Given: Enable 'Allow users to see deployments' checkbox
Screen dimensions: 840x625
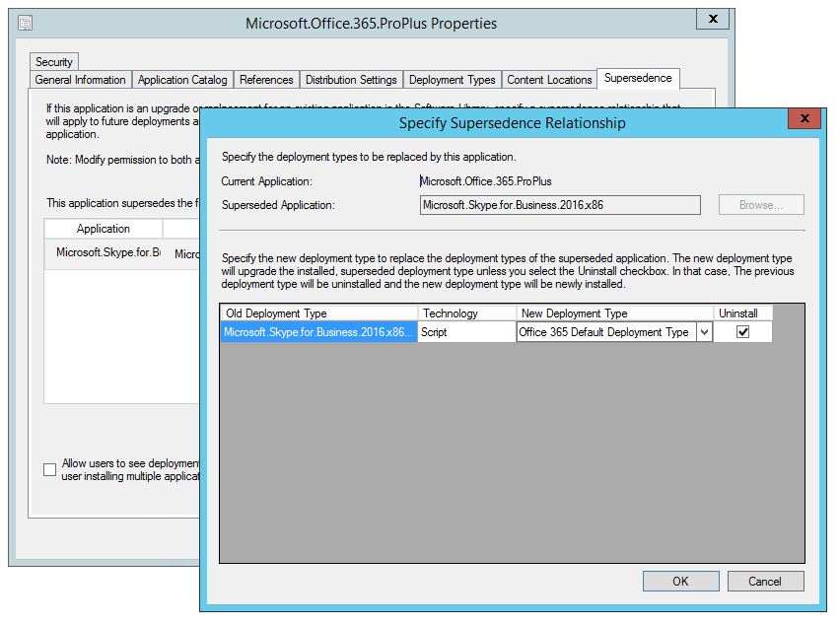Looking at the screenshot, I should (x=50, y=469).
